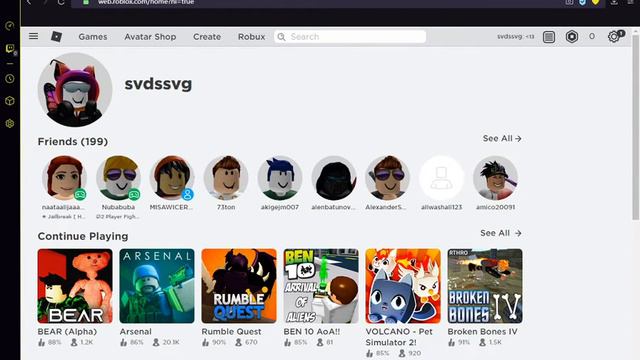
Task: Open friend AlexanderS avatar
Action: click(x=387, y=178)
